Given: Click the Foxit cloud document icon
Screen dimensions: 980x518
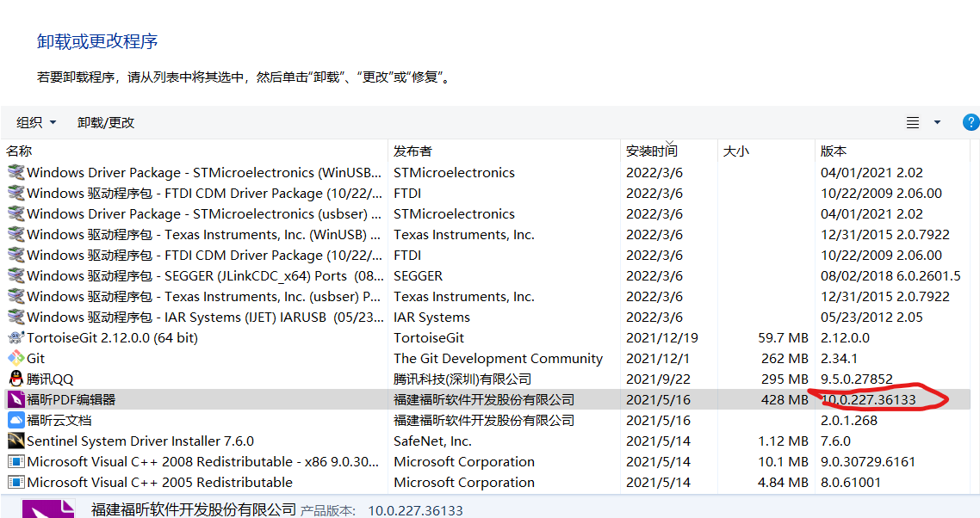Looking at the screenshot, I should tap(16, 421).
